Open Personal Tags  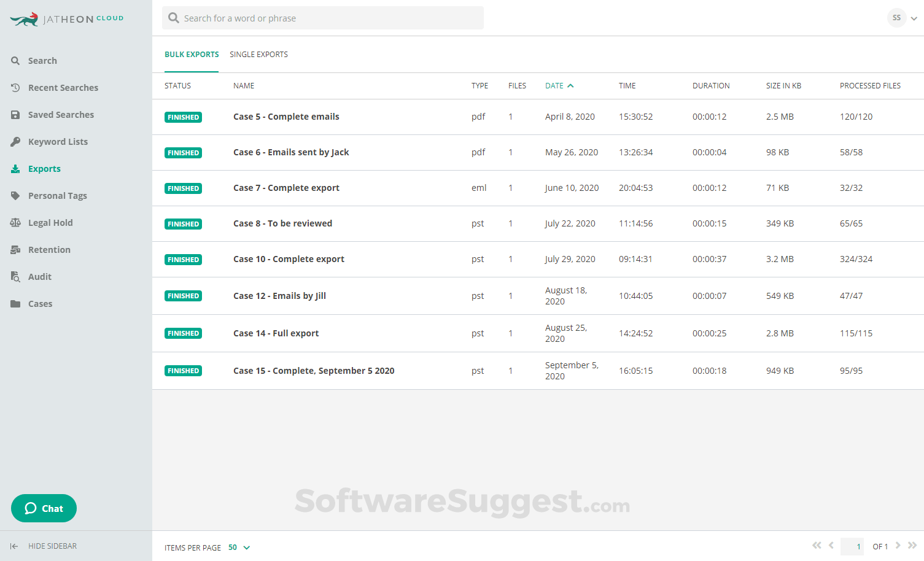[x=58, y=195]
